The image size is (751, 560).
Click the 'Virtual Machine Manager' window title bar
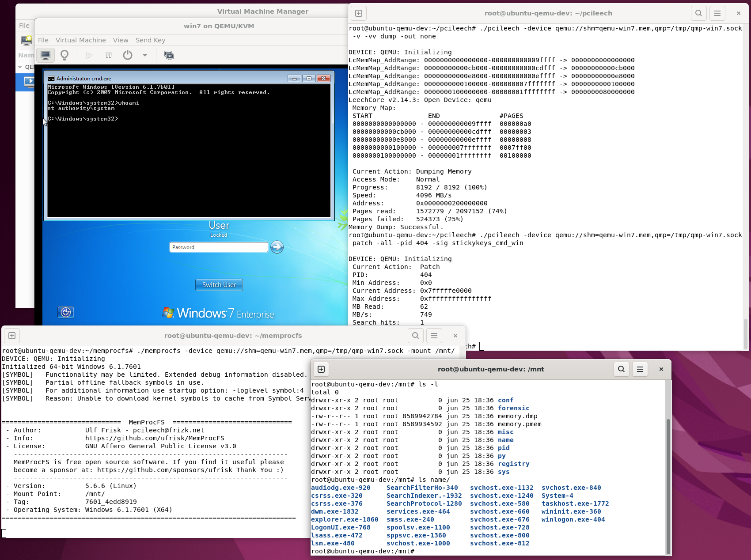[x=263, y=11]
